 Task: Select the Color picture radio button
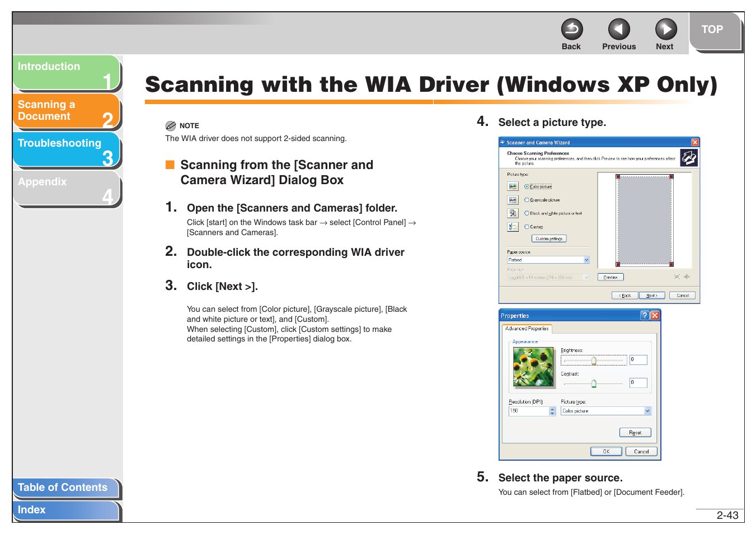point(527,186)
